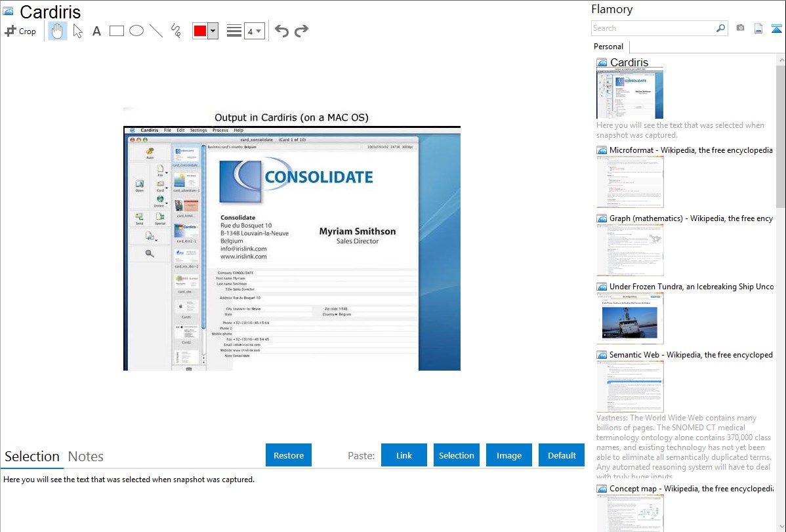Viewport: 786px width, 532px height.
Task: Click the selection text below the Selection tab
Action: [x=129, y=480]
